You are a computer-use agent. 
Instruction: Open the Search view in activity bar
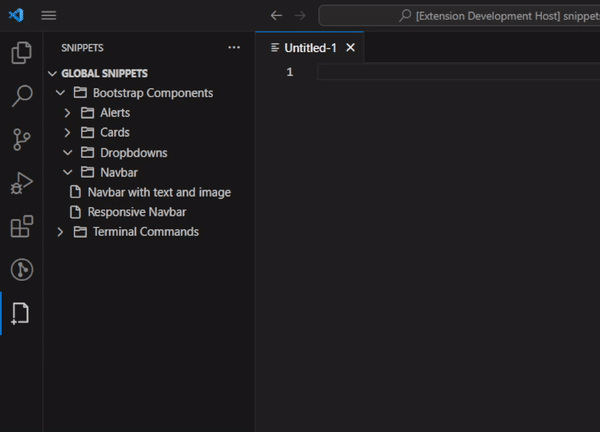[x=21, y=96]
